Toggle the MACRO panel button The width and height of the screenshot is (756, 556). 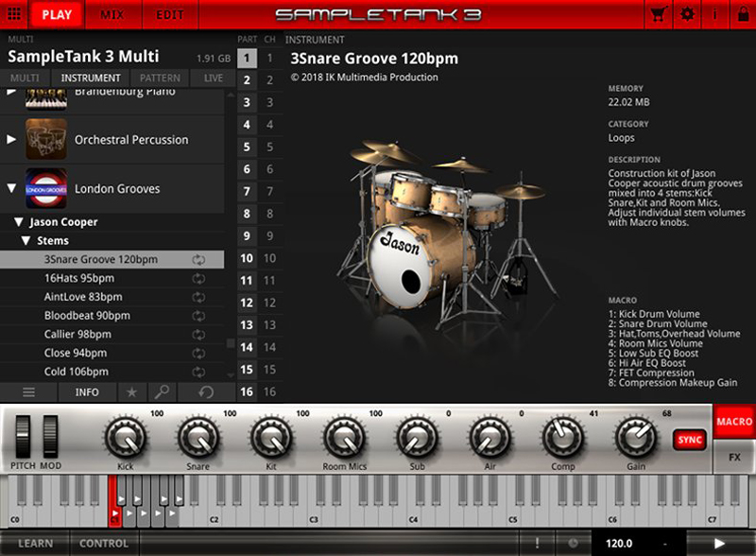tap(734, 422)
